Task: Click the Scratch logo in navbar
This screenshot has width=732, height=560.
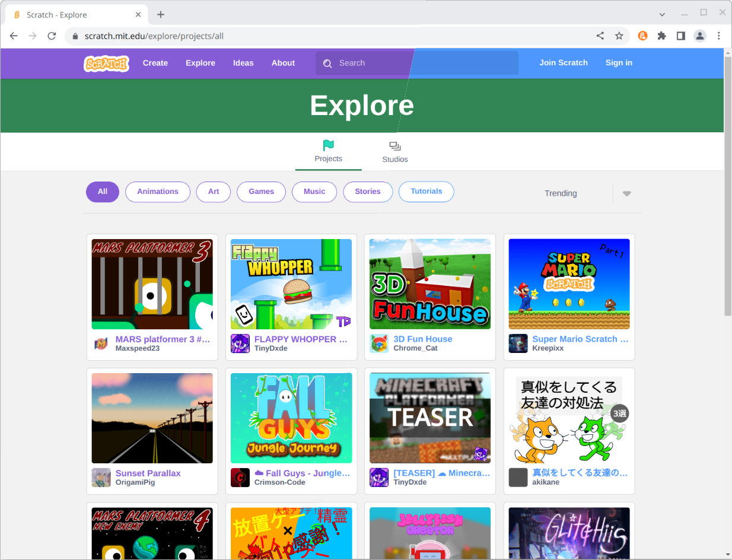Action: click(x=106, y=63)
